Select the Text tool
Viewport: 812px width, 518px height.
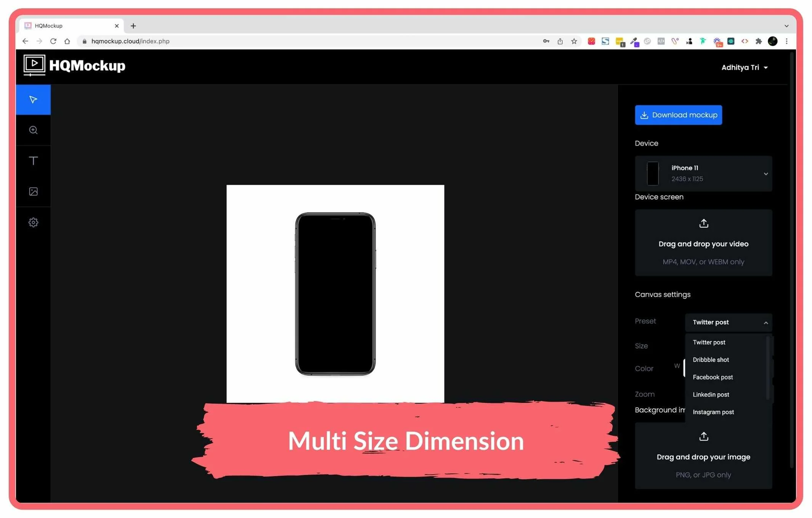33,161
